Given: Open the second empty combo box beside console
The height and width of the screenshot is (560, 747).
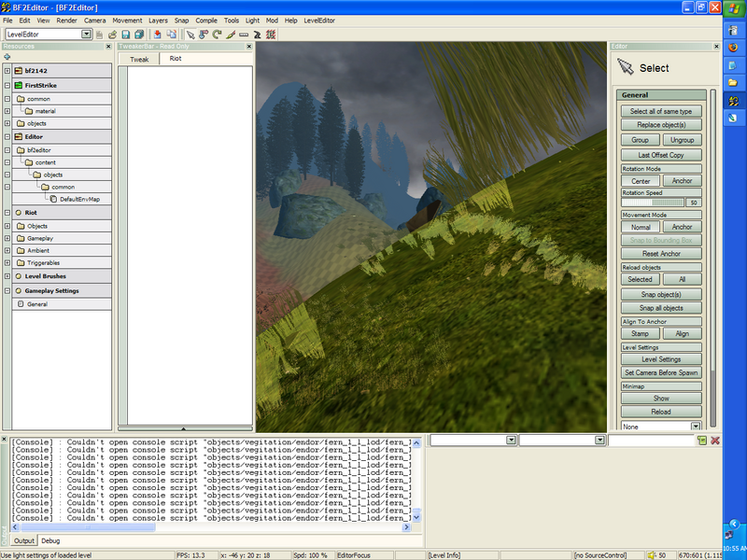Looking at the screenshot, I should pos(599,440).
